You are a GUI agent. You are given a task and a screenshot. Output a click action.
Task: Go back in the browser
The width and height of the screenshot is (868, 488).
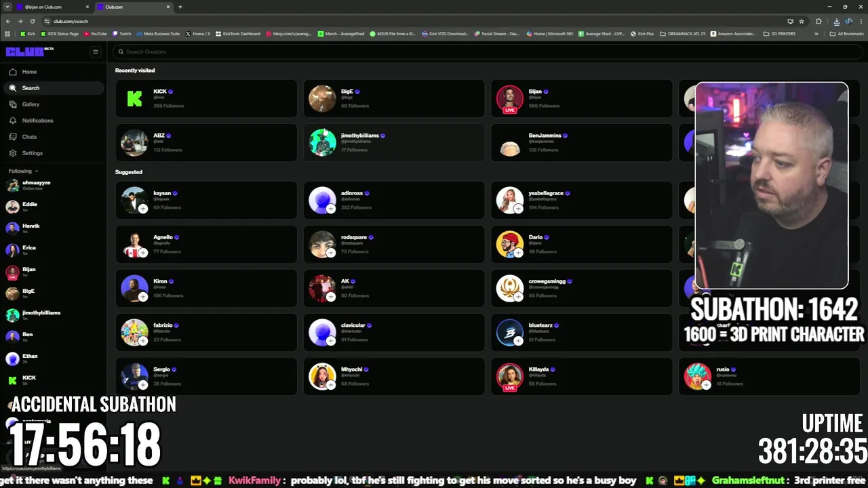click(x=8, y=21)
